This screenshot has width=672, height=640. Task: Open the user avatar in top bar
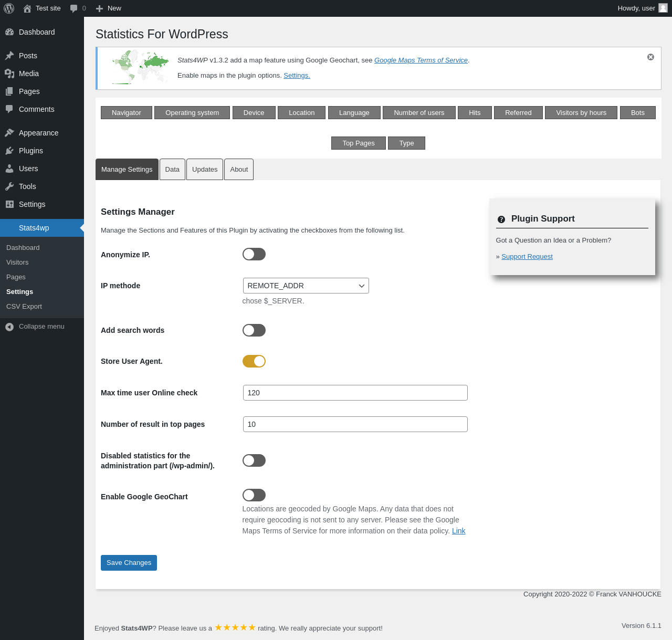(663, 8)
